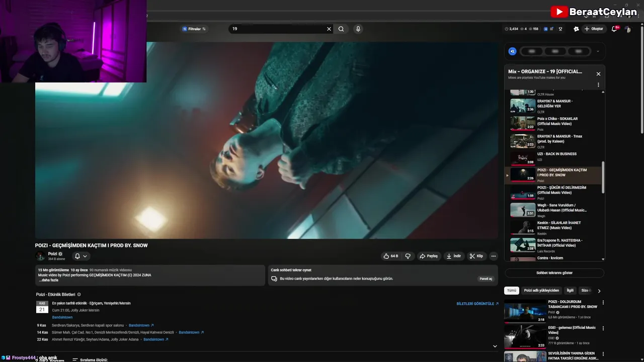Create a clip with Klip scissors
The height and width of the screenshot is (362, 644).
[x=476, y=256]
